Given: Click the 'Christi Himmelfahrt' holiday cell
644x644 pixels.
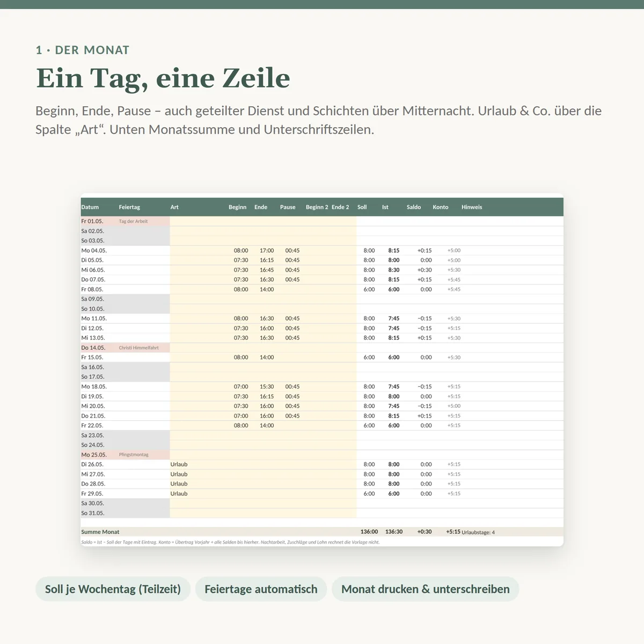Looking at the screenshot, I should 138,348.
